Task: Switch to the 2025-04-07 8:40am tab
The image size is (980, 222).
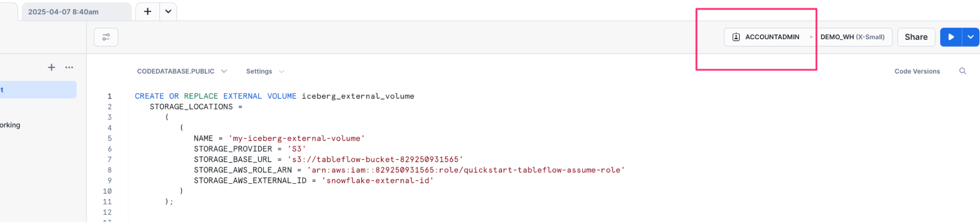Action: pyautogui.click(x=64, y=12)
